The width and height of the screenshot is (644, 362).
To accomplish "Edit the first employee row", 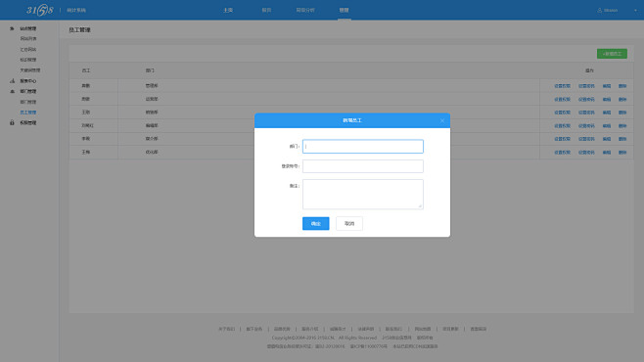I will 607,86.
